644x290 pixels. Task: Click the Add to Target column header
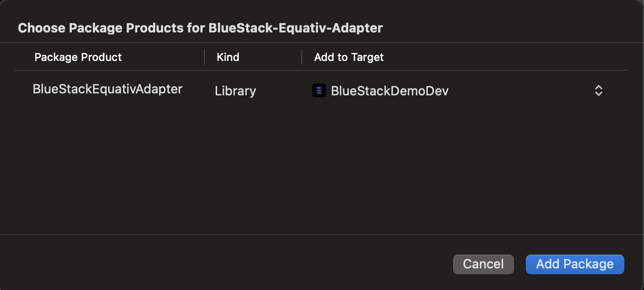[x=349, y=57]
